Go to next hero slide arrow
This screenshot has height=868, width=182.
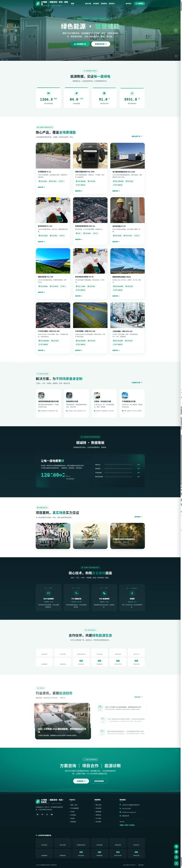pyautogui.click(x=176, y=30)
